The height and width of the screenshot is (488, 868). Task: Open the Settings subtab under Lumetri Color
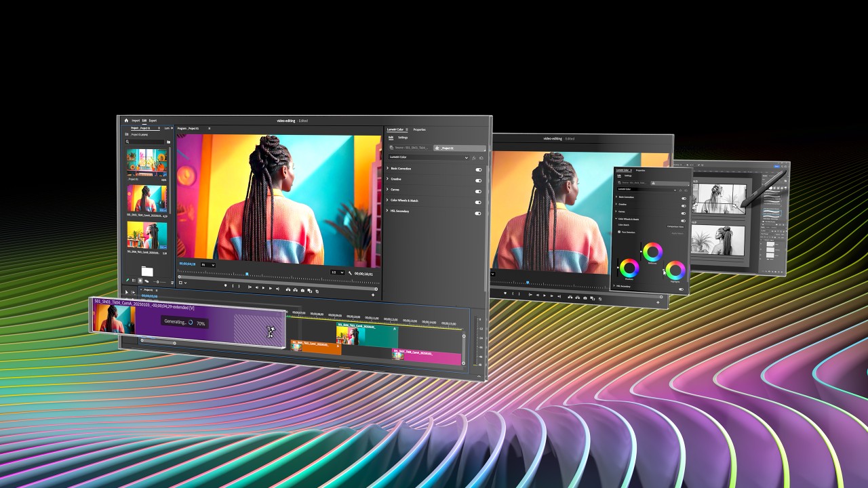[x=403, y=138]
